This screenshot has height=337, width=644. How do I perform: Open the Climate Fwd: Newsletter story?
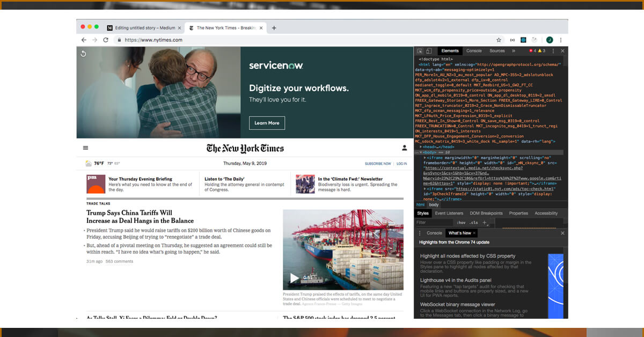coord(350,179)
